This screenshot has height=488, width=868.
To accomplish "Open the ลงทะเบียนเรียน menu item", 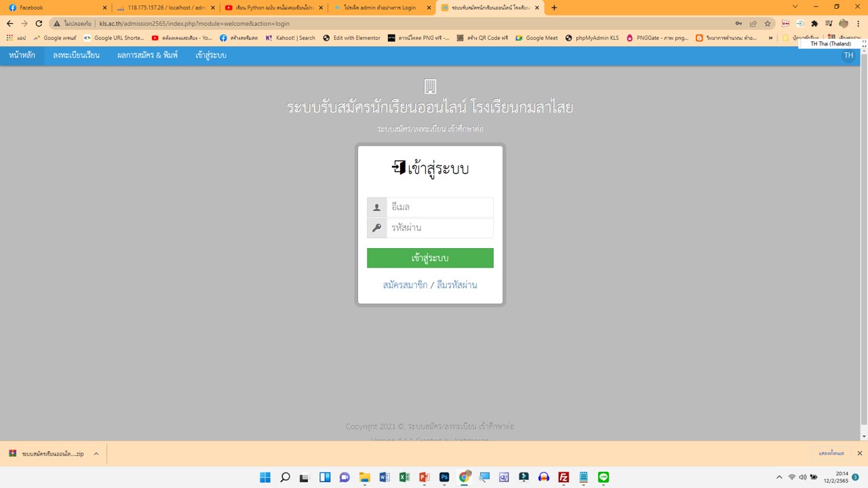I will (x=76, y=56).
